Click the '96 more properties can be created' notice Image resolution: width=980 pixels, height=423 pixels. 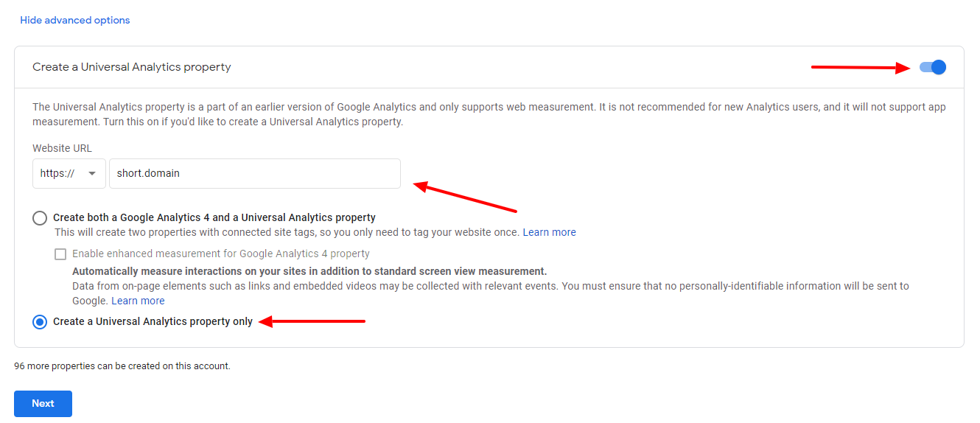click(122, 366)
